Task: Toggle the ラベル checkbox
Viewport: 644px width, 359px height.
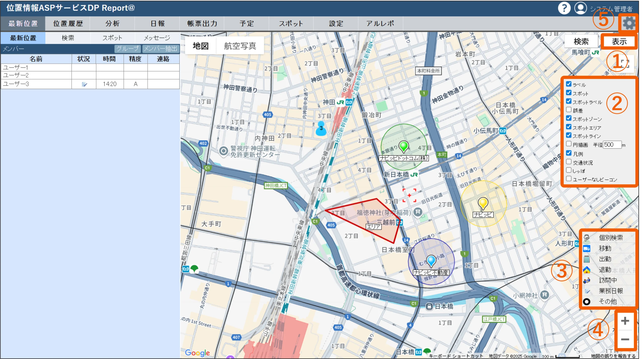Action: [x=568, y=84]
